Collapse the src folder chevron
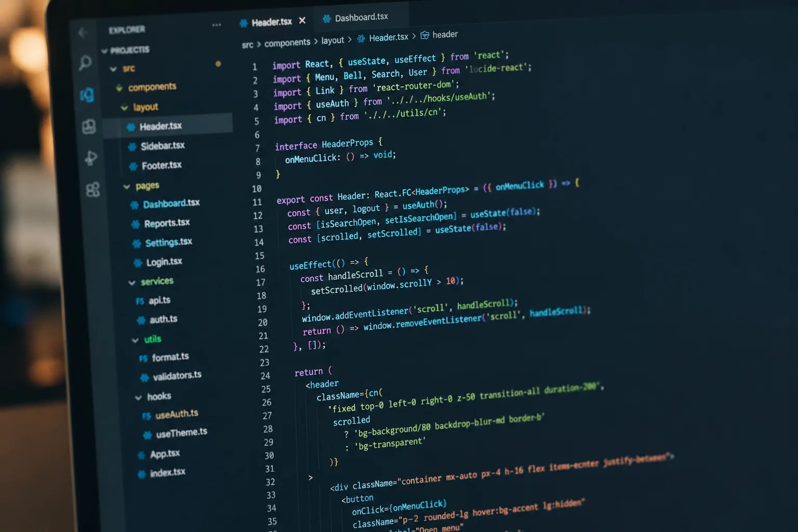The image size is (798, 532). click(x=113, y=69)
